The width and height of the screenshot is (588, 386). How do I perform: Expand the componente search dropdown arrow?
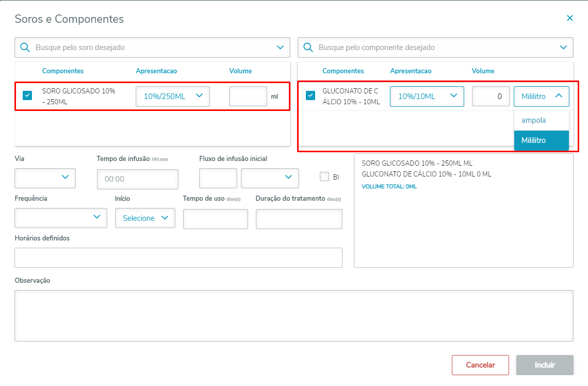(x=563, y=47)
